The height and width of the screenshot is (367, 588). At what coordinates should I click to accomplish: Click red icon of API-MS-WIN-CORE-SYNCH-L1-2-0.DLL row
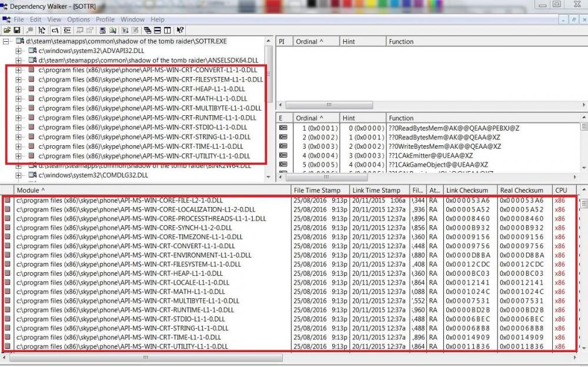tap(7, 228)
